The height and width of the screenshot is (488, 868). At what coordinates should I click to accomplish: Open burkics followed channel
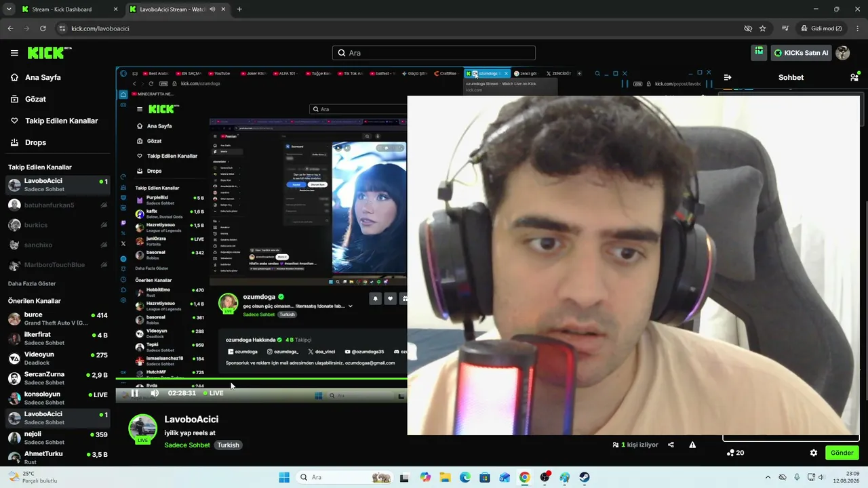pos(58,224)
